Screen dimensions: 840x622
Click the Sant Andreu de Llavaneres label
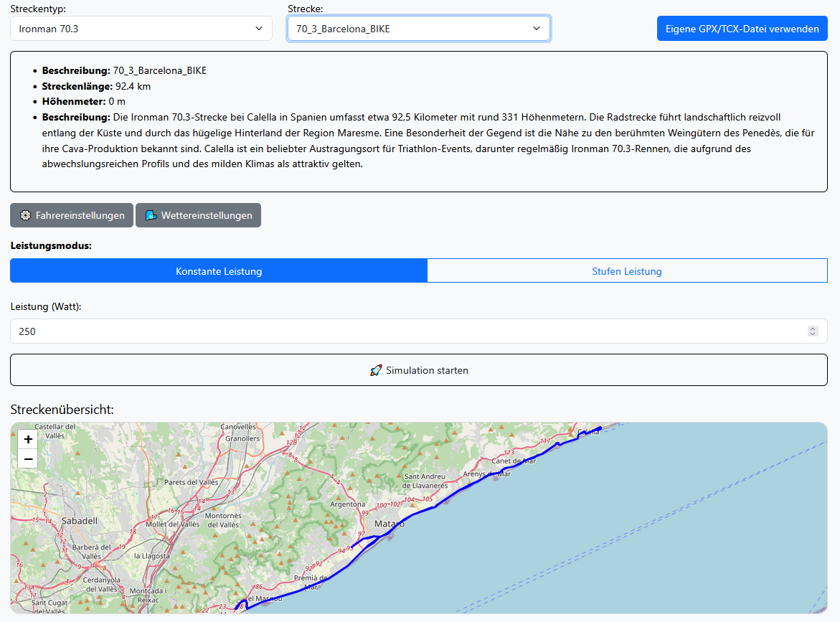coord(425,481)
